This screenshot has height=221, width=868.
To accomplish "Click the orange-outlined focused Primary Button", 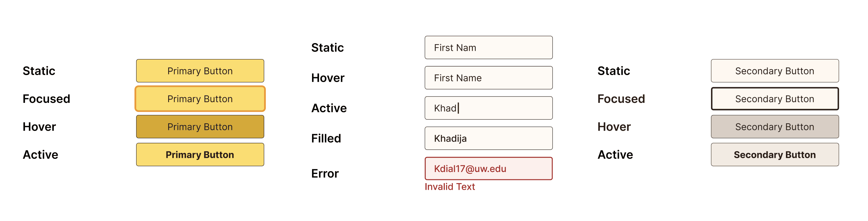I will pyautogui.click(x=200, y=99).
